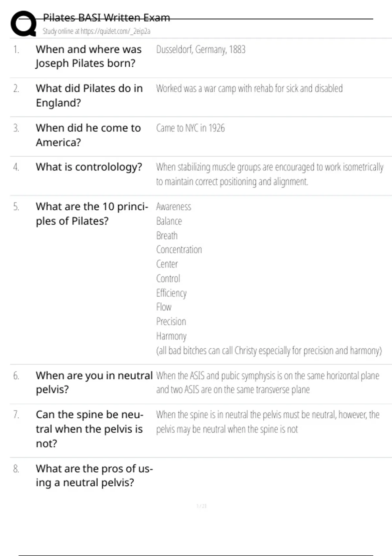Select the 'When did he come to America?' question
The height and width of the screenshot is (556, 392).
(x=88, y=135)
